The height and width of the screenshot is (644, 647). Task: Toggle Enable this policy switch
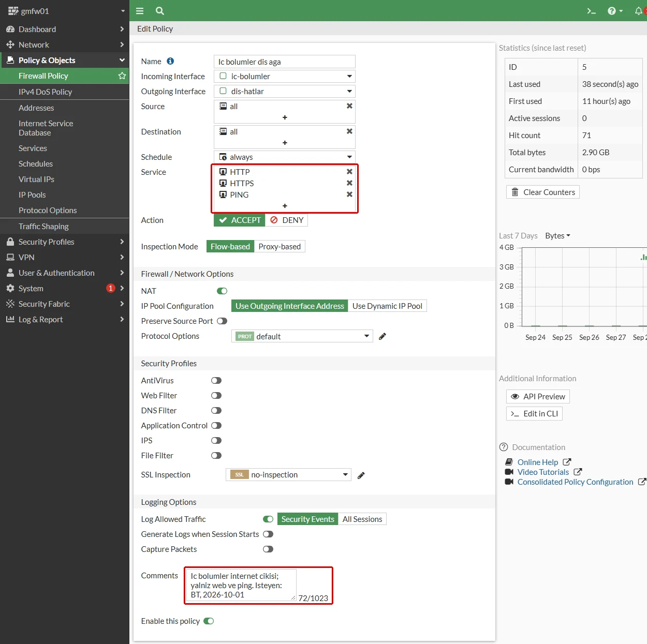point(209,621)
